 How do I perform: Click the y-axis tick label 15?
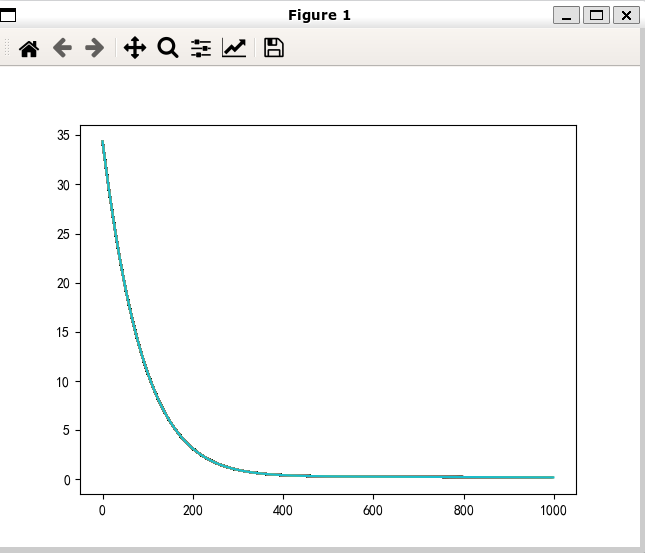[63, 332]
